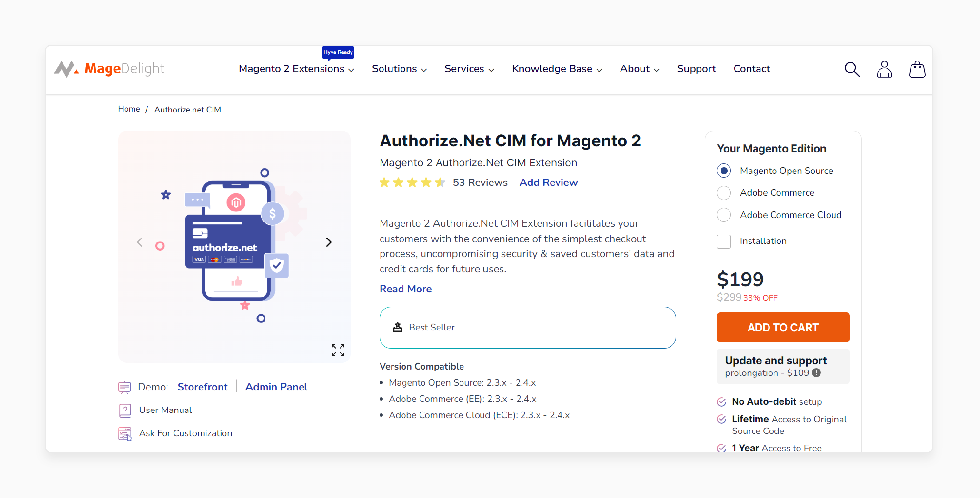
Task: Click Update and support prolongation box
Action: [783, 366]
